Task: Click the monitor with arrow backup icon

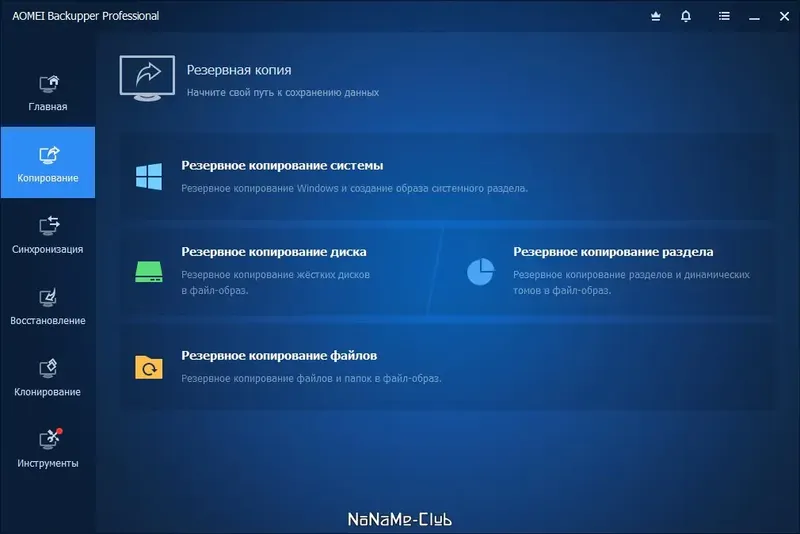Action: [x=147, y=78]
